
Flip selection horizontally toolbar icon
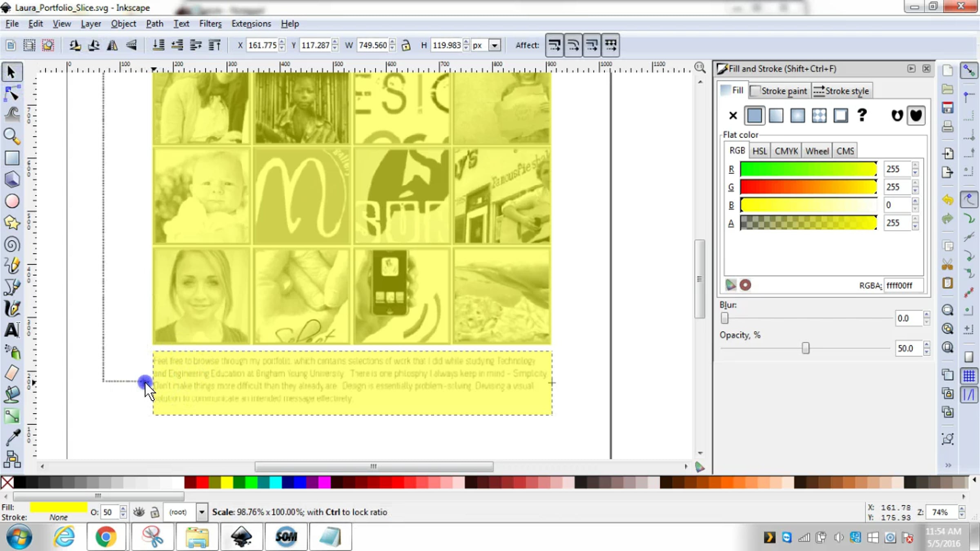click(112, 45)
